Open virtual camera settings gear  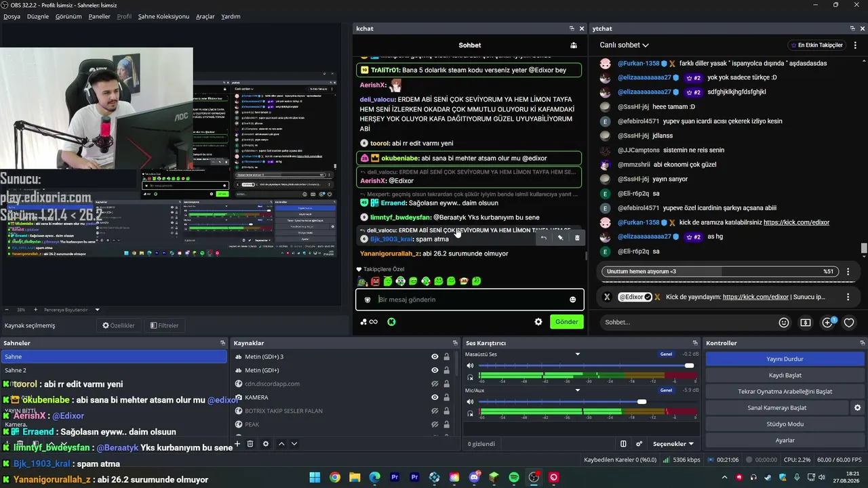[857, 407]
